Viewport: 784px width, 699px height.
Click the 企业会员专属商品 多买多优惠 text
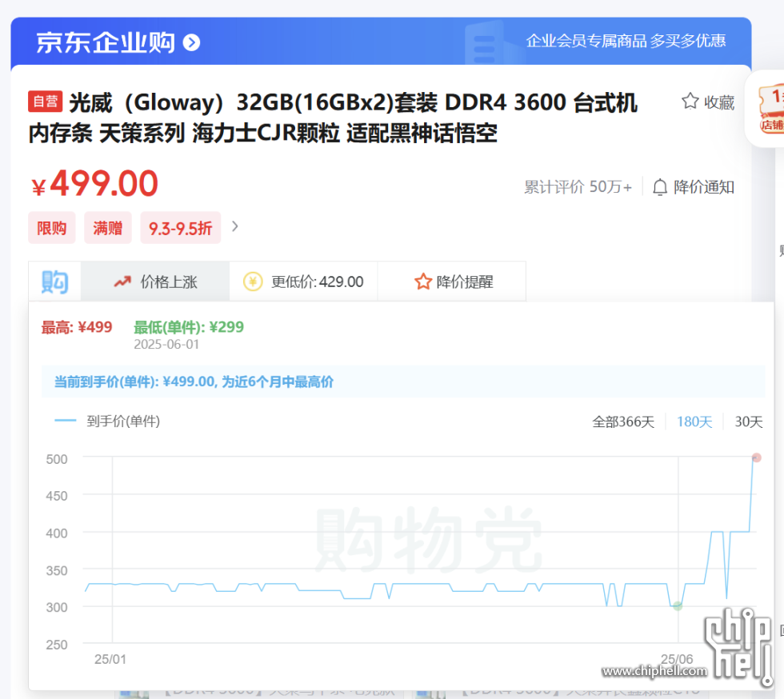626,41
